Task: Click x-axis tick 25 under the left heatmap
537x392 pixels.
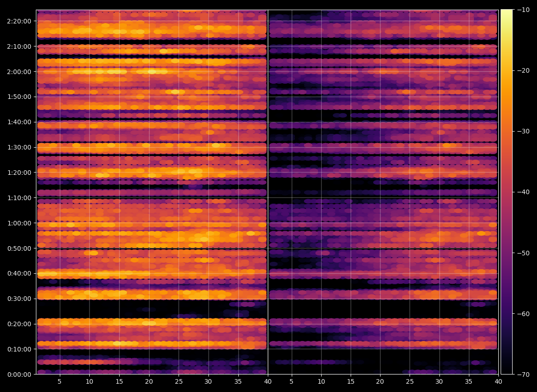Action: [x=179, y=381]
